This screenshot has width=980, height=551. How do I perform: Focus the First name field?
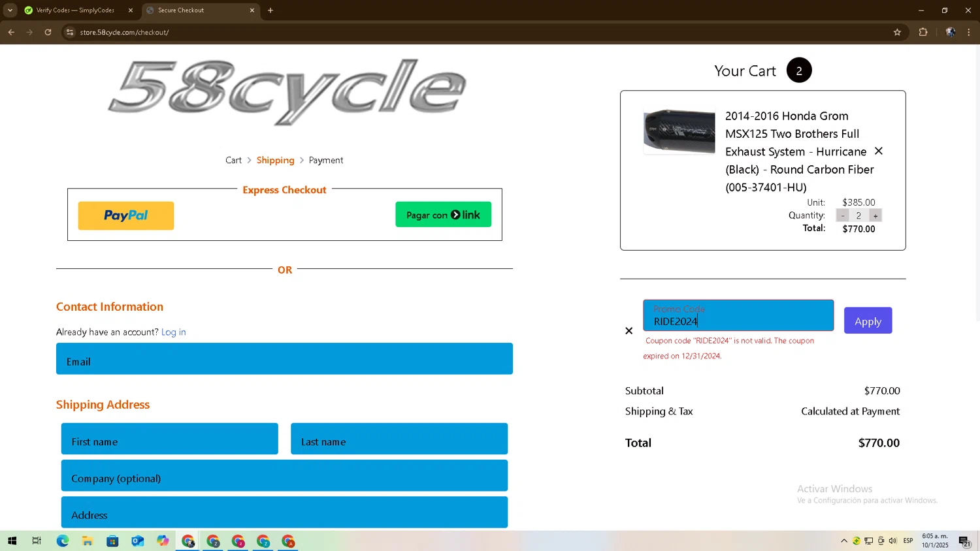point(170,439)
